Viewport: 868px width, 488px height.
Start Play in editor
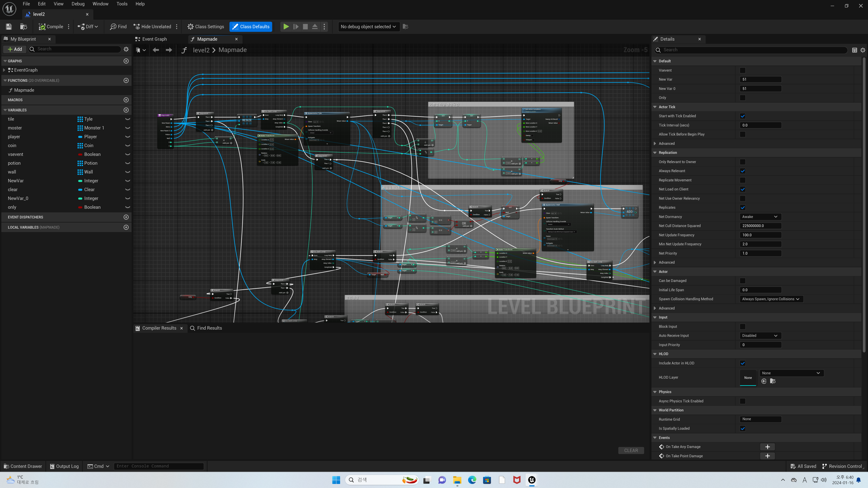pos(286,27)
